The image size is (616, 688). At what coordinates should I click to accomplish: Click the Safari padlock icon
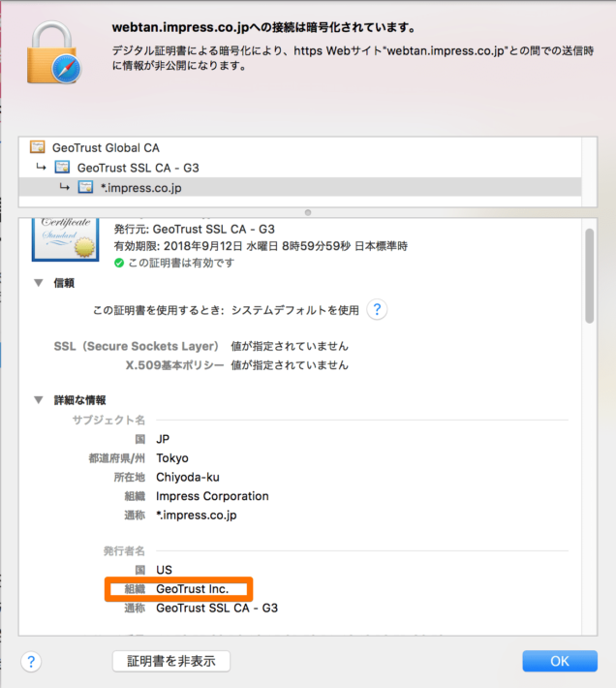click(x=54, y=52)
